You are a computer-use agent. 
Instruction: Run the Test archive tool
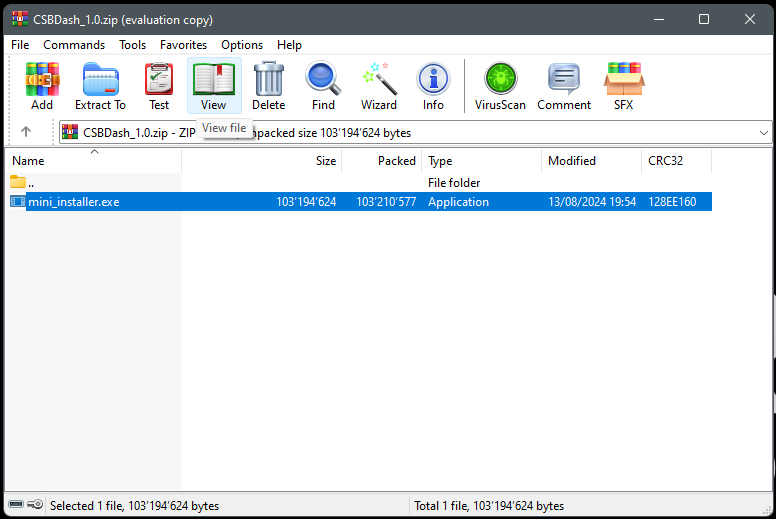click(159, 85)
